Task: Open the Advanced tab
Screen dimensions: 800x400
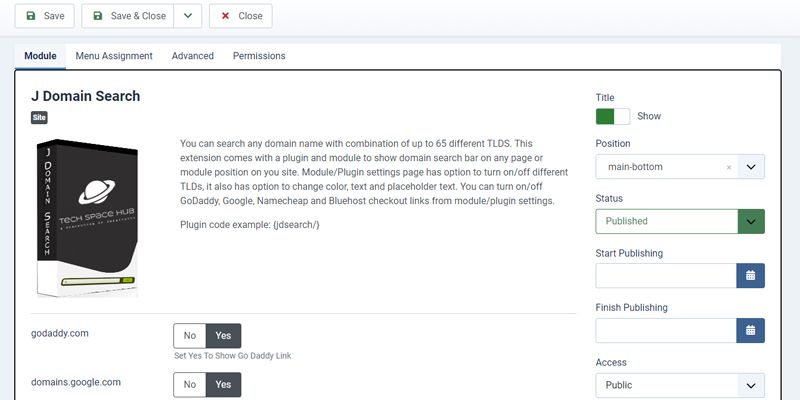Action: (x=192, y=56)
